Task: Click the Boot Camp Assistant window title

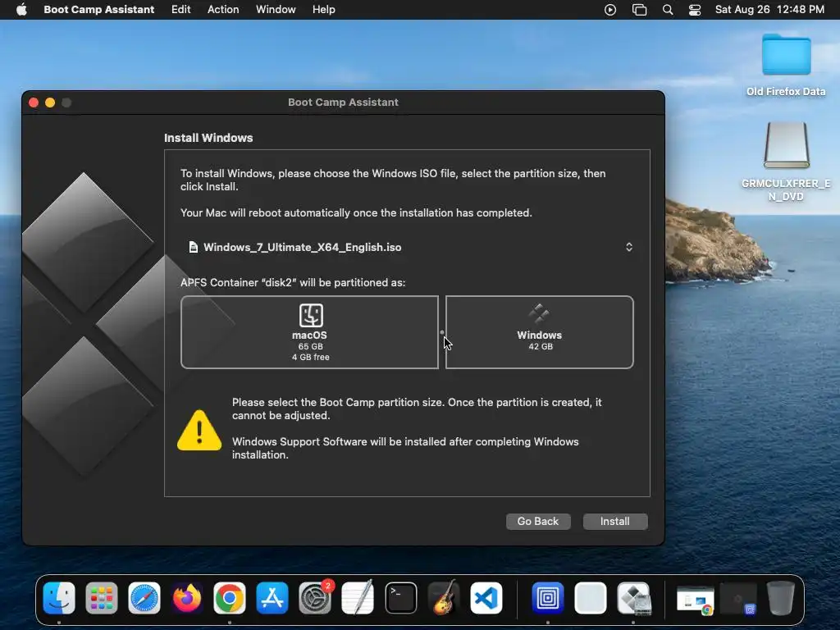Action: [x=343, y=103]
